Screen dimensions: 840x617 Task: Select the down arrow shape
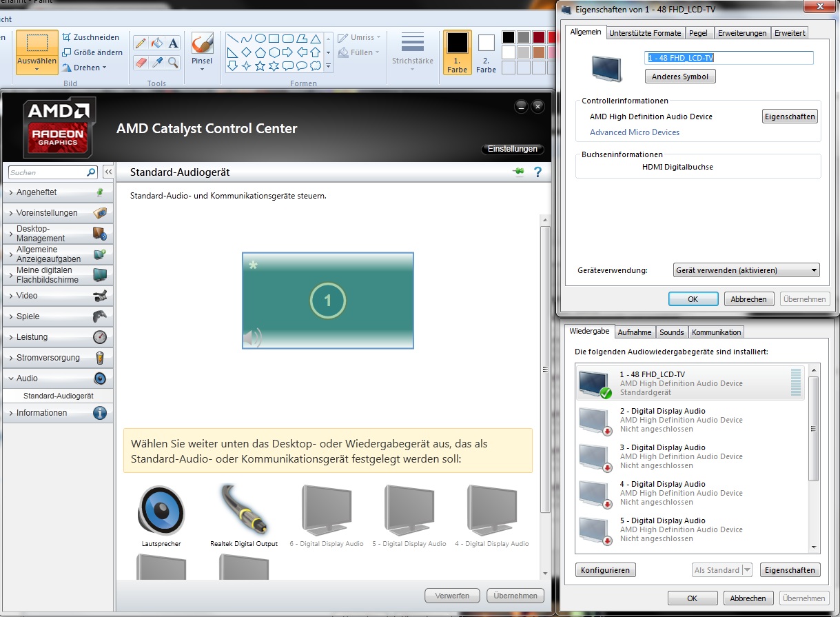click(233, 66)
